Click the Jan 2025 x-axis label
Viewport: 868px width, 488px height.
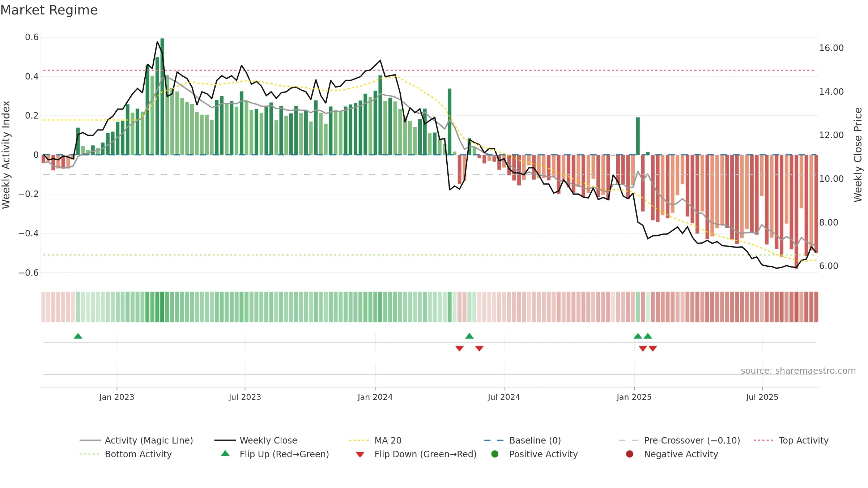click(634, 397)
